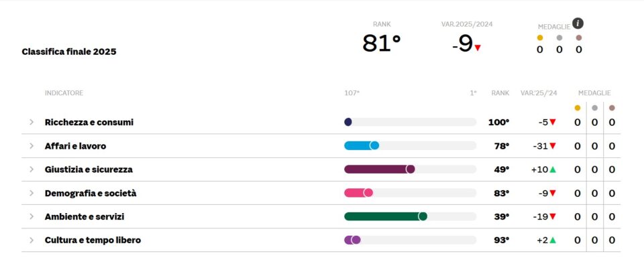
Task: Click the red down arrow beside -9
Action: coord(478,48)
